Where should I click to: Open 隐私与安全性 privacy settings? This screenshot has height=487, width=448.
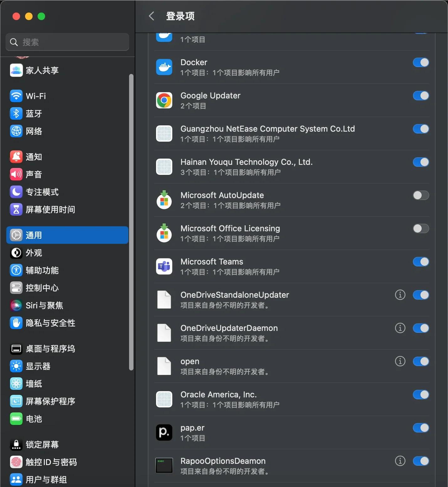click(67, 323)
